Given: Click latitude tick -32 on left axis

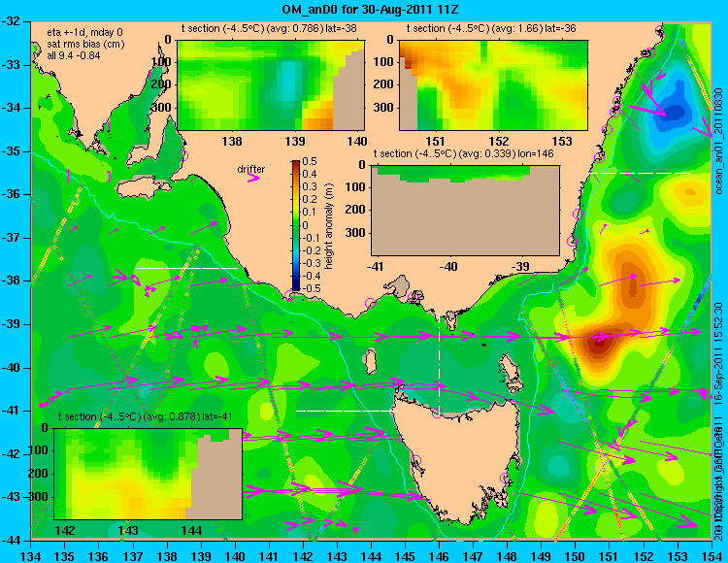Looking at the screenshot, I should coord(11,21).
